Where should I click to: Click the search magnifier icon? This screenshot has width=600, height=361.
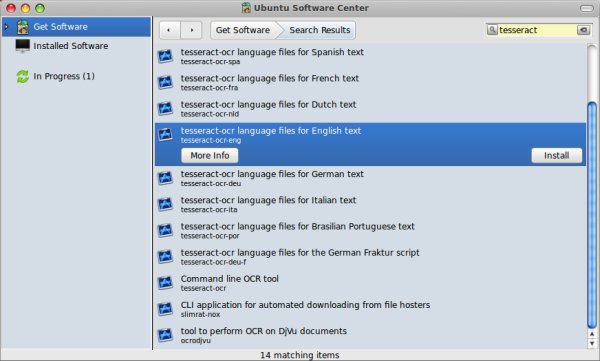point(492,29)
